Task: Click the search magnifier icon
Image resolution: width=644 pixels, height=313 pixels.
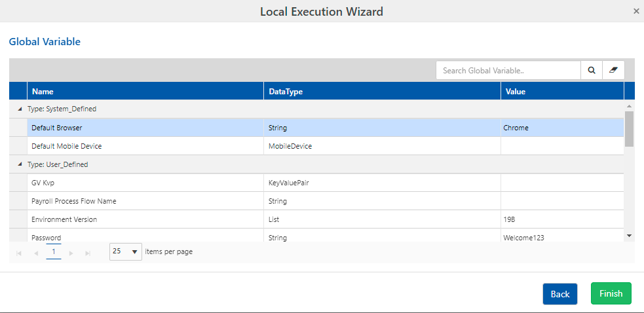Action: tap(592, 70)
